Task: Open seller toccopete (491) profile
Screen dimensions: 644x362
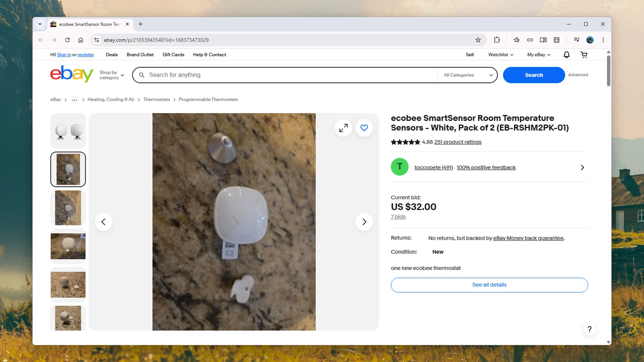Action: (x=433, y=167)
